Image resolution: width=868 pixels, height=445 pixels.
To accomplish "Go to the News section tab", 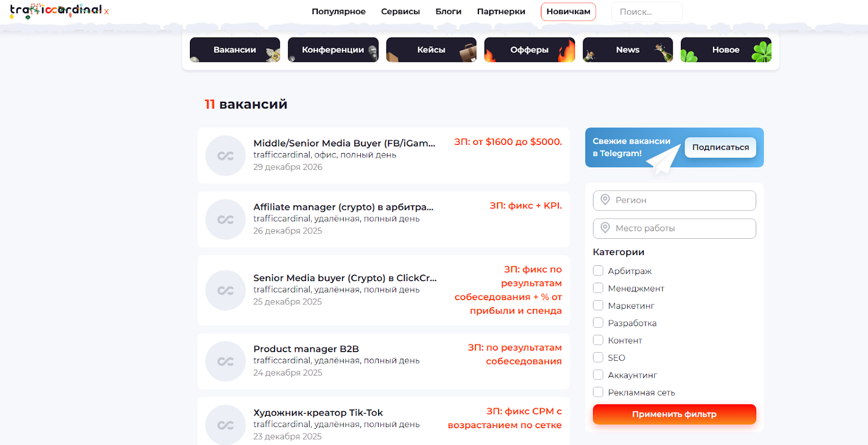I will point(628,50).
